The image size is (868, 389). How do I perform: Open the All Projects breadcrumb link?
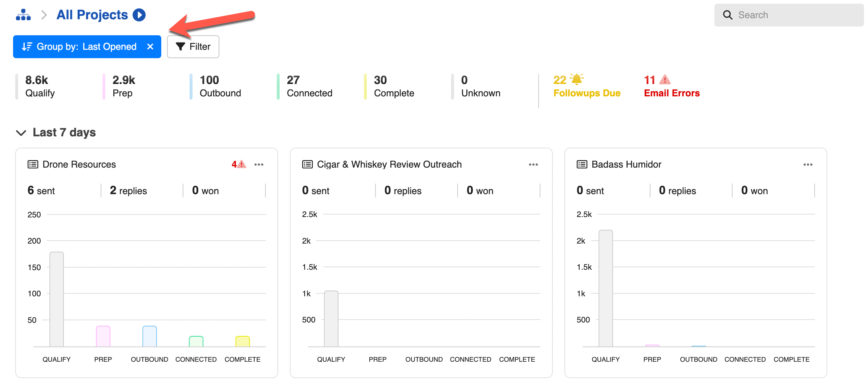[x=92, y=15]
